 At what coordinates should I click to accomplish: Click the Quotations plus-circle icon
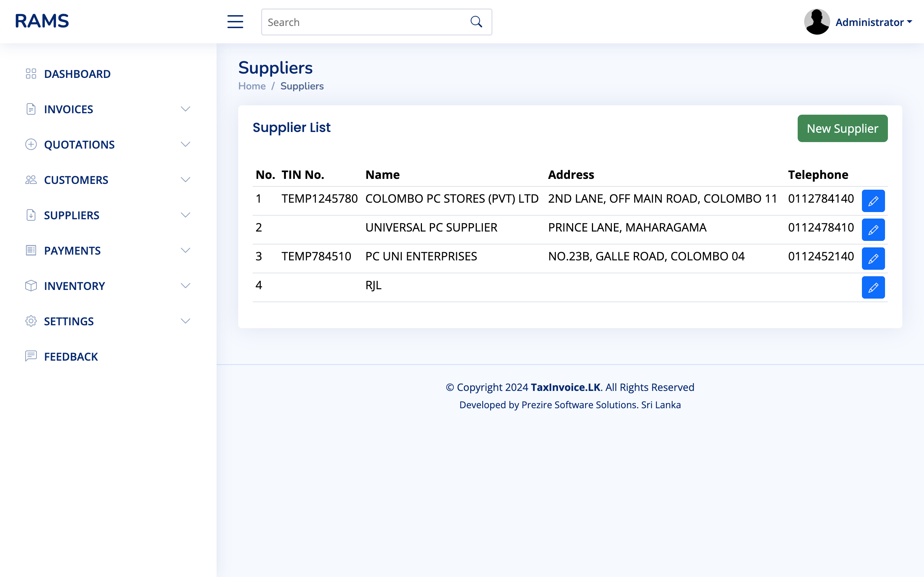click(31, 144)
